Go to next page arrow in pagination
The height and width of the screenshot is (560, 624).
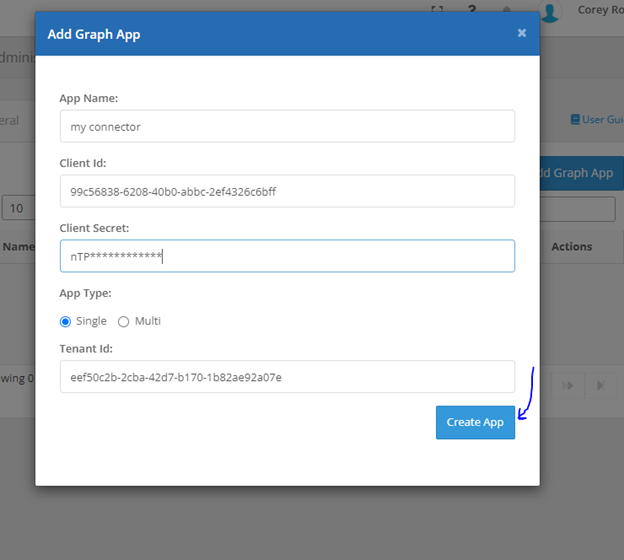pyautogui.click(x=570, y=385)
